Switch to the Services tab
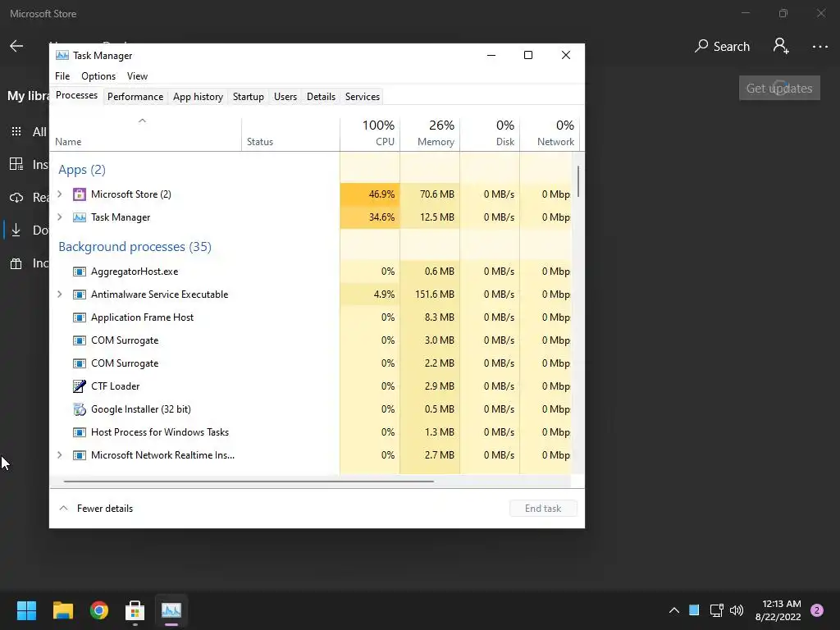 tap(362, 97)
